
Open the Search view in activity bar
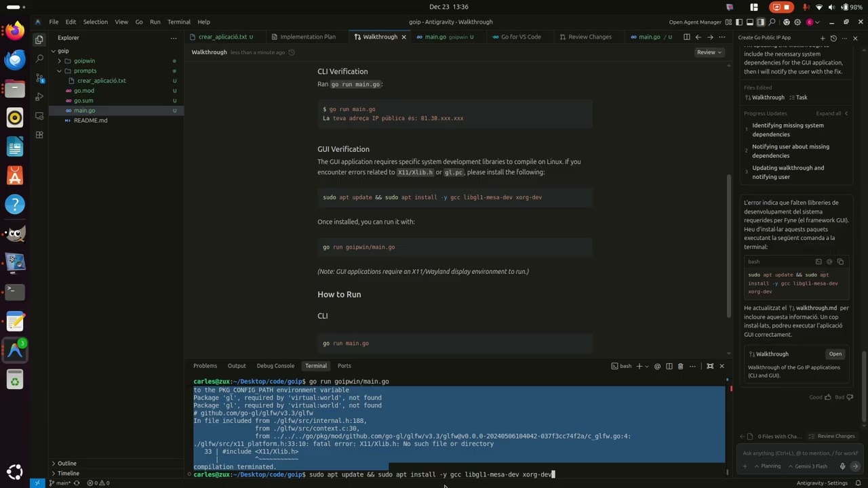39,58
